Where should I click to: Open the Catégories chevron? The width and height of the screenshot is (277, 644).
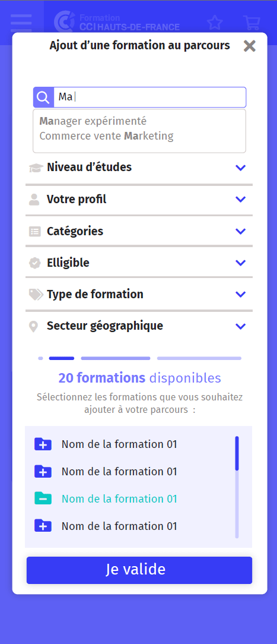point(241,231)
